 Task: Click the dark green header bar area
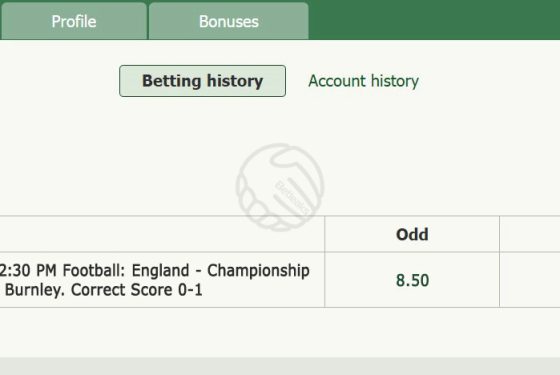point(434,20)
